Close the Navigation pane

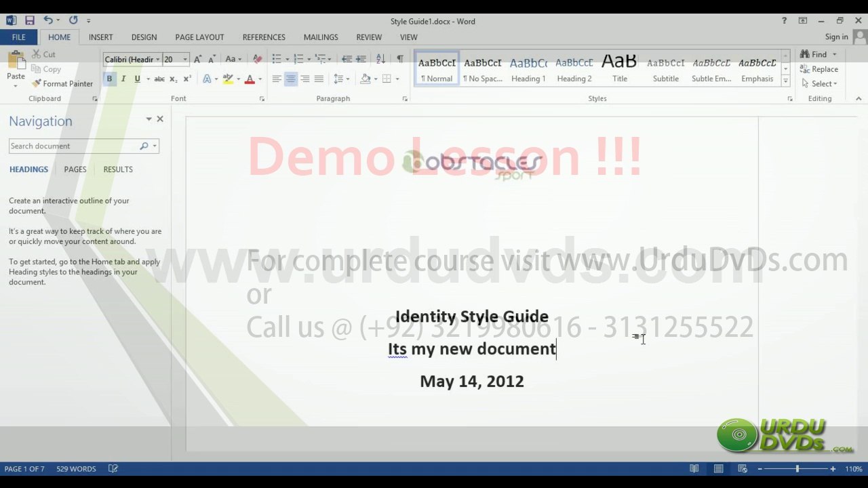160,119
